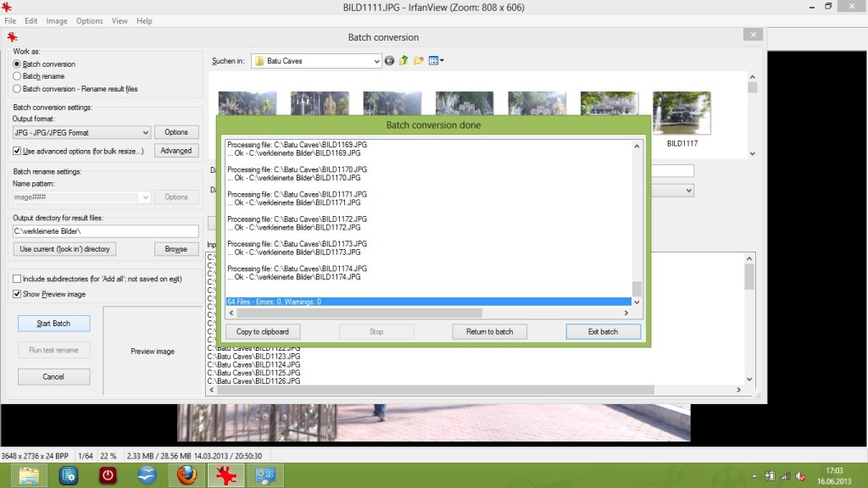Expand the Output format JPG dropdown

pyautogui.click(x=145, y=133)
